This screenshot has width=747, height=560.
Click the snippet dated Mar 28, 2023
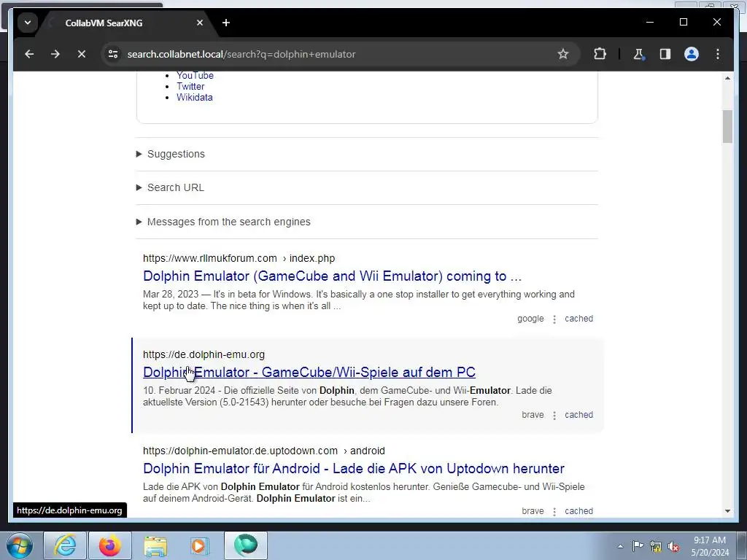[x=359, y=300]
